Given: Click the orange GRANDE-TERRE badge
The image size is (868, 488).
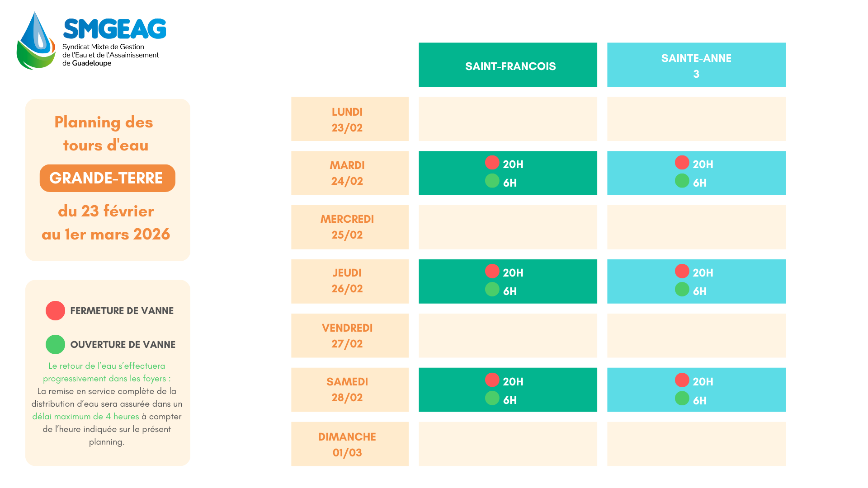Looking at the screenshot, I should point(107,178).
